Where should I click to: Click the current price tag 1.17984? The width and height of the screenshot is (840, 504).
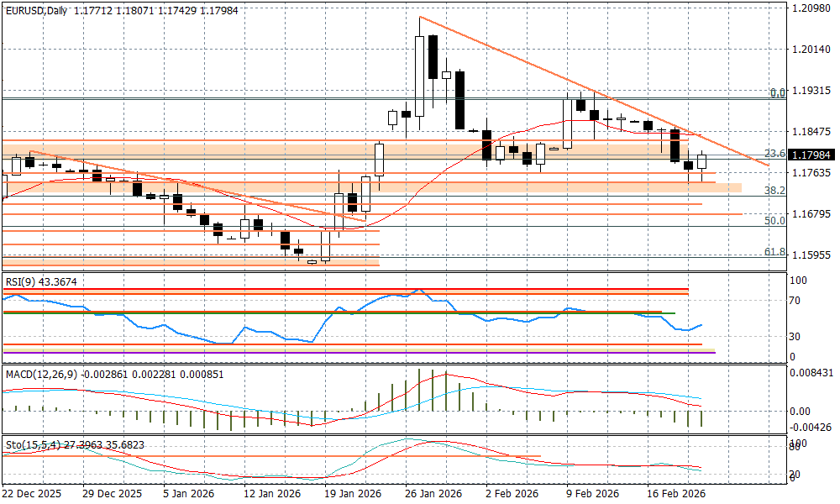811,155
